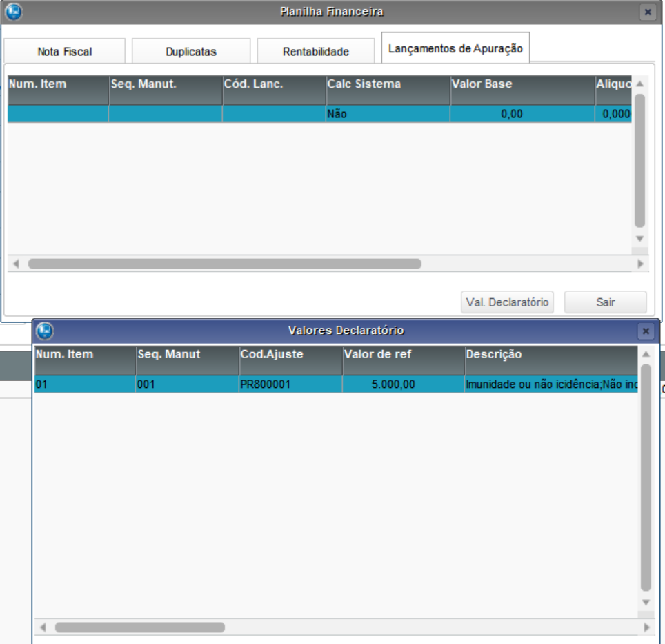Close the Valores Declaratório window
The image size is (665, 644).
[x=646, y=331]
